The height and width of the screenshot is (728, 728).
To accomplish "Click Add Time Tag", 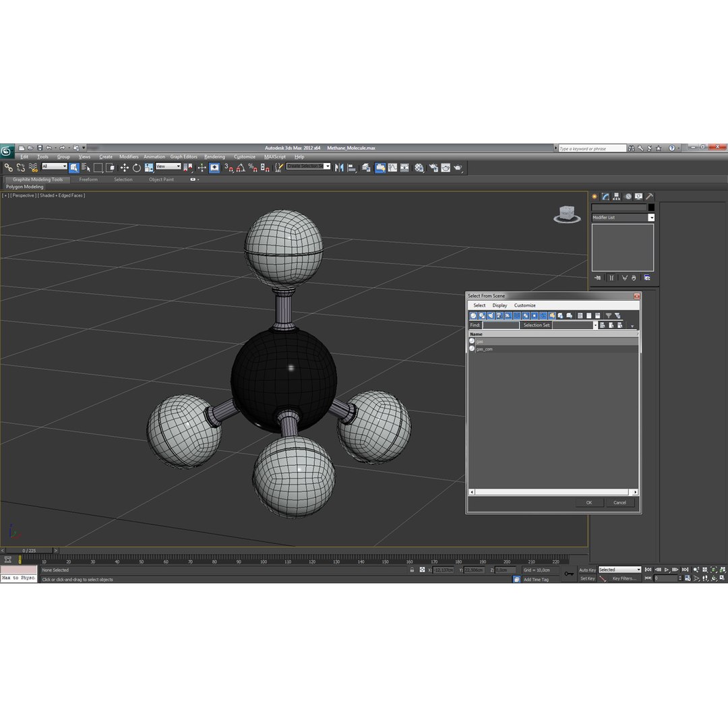I will point(536,580).
